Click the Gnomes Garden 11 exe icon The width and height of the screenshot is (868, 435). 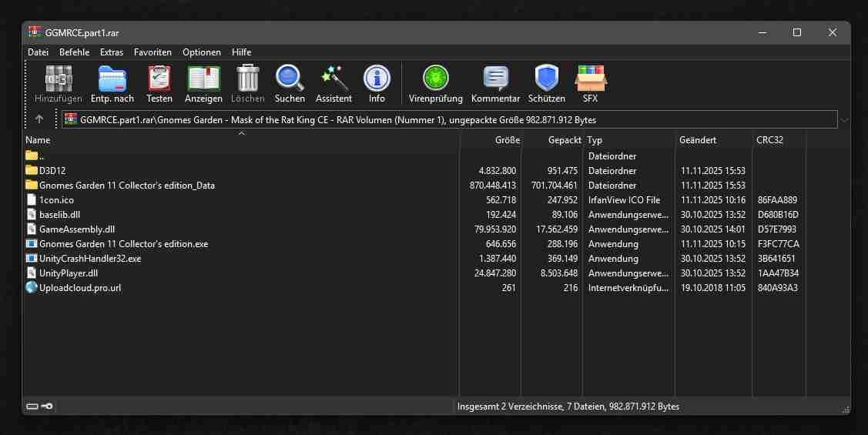coord(32,243)
